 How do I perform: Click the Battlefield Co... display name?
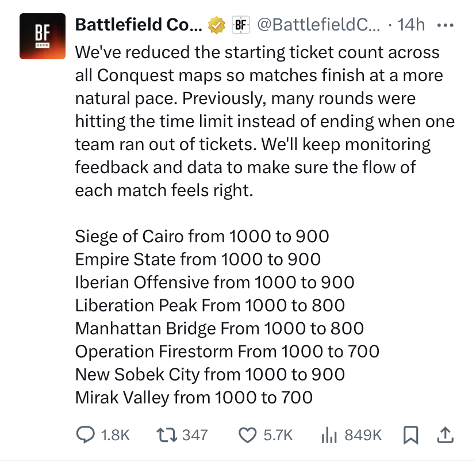click(x=138, y=25)
